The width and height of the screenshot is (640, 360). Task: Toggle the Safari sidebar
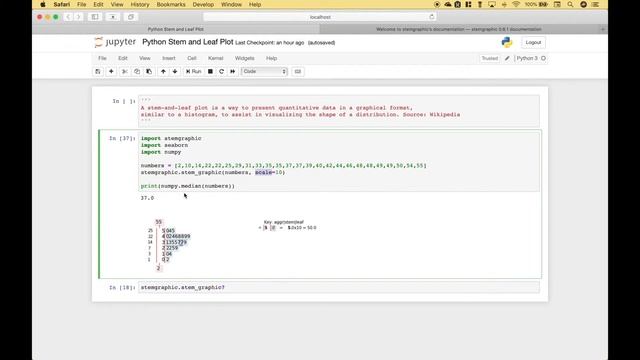point(95,17)
